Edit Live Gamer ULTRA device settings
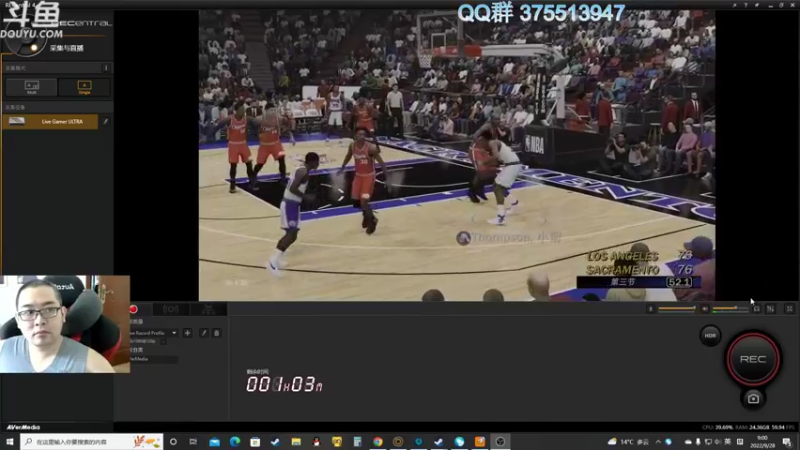800x450 pixels. (x=106, y=121)
